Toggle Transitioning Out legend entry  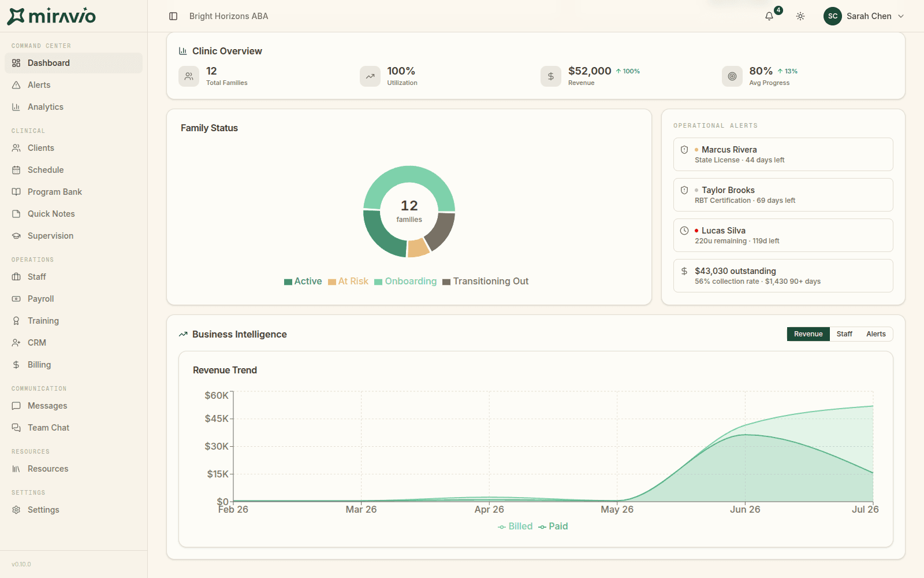coord(486,281)
